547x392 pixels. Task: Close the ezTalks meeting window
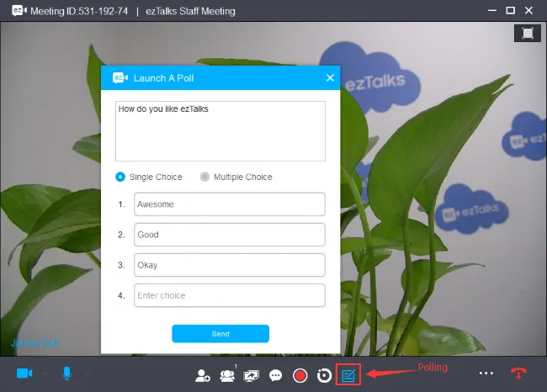tap(528, 10)
